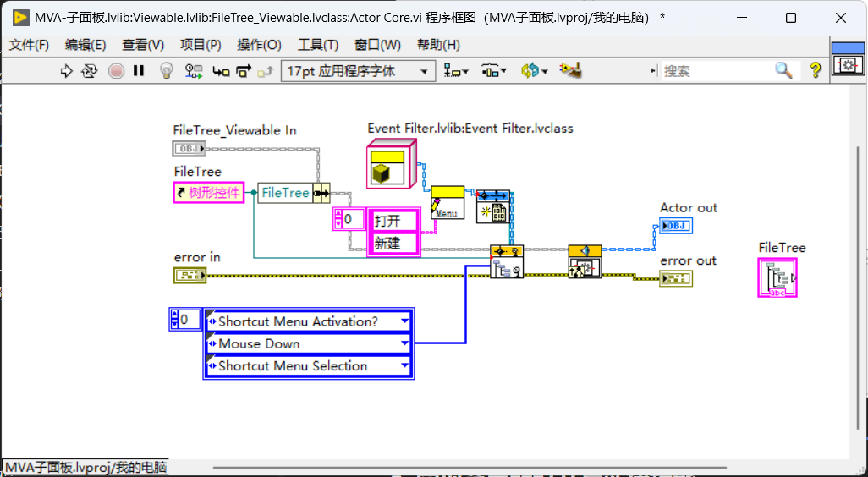The height and width of the screenshot is (477, 868).
Task: Expand the 17pt application font dropdown
Action: [x=358, y=71]
